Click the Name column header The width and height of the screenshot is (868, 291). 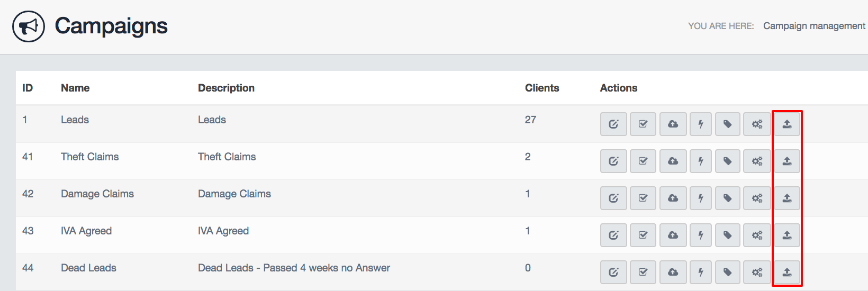pos(75,88)
